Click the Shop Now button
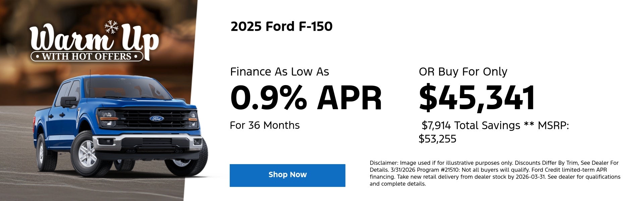The width and height of the screenshot is (644, 201). point(287,175)
